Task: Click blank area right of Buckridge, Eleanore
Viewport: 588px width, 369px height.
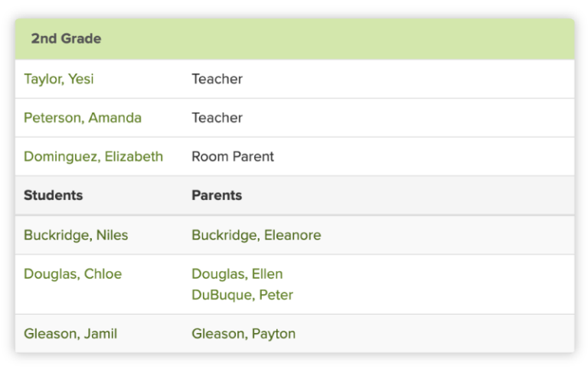Action: [452, 235]
